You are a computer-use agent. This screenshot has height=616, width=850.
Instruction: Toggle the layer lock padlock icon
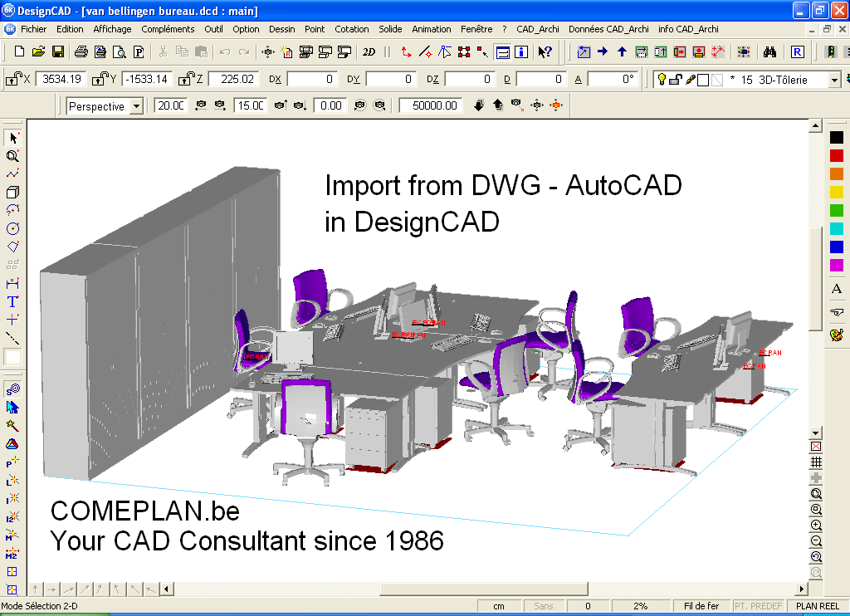(676, 80)
